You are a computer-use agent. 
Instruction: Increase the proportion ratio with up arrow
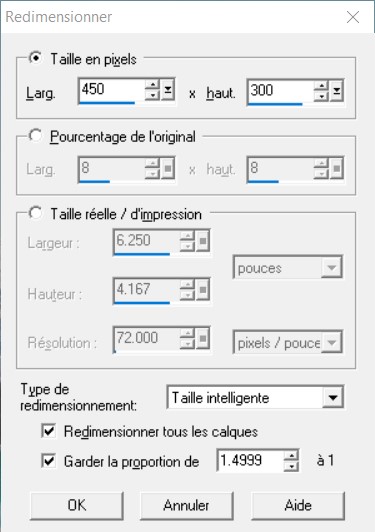pyautogui.click(x=291, y=455)
